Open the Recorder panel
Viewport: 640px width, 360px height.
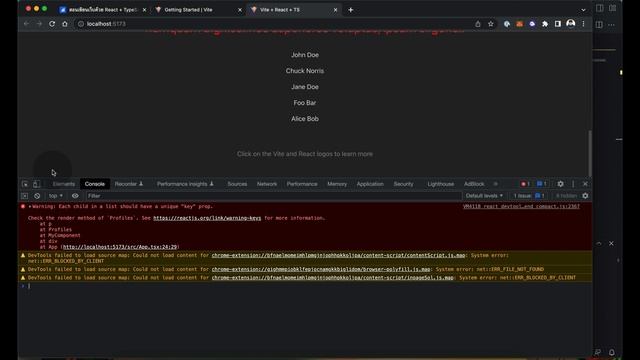pos(129,184)
